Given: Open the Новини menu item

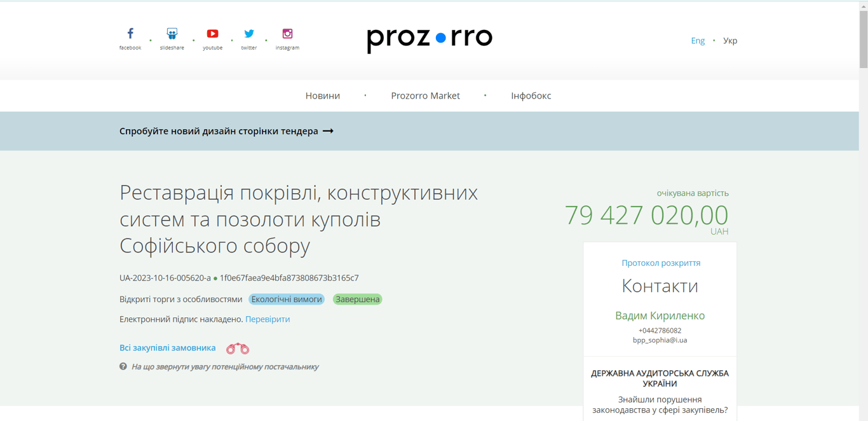Looking at the screenshot, I should point(323,95).
